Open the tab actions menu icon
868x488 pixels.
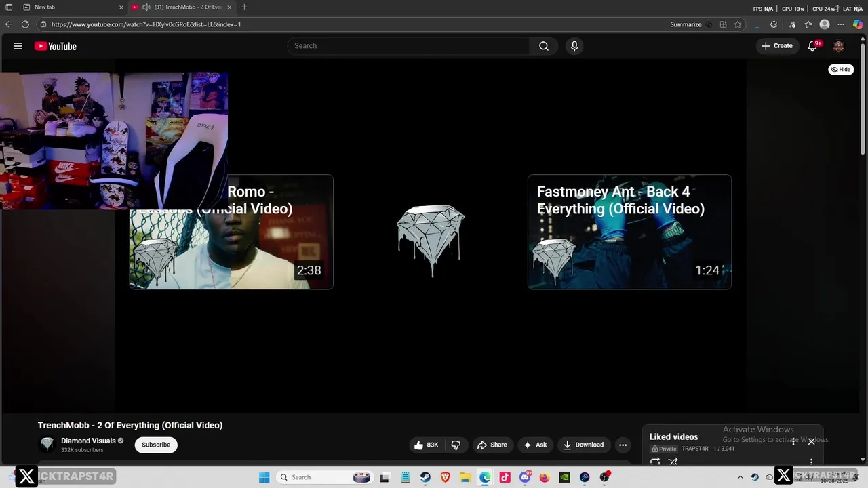(9, 7)
